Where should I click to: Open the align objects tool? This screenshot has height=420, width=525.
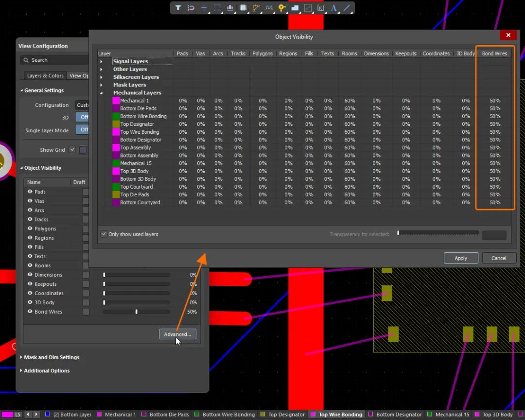pyautogui.click(x=230, y=8)
